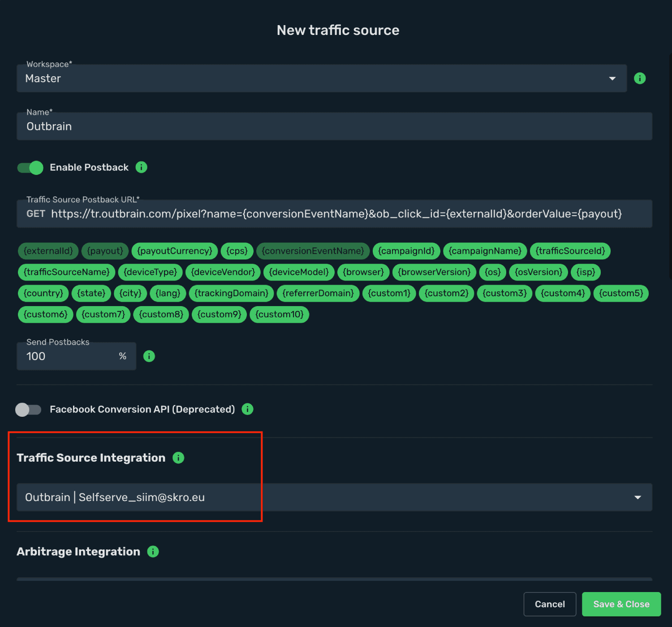This screenshot has width=672, height=627.
Task: Insert the {trafficSourceId} token
Action: pyautogui.click(x=570, y=251)
